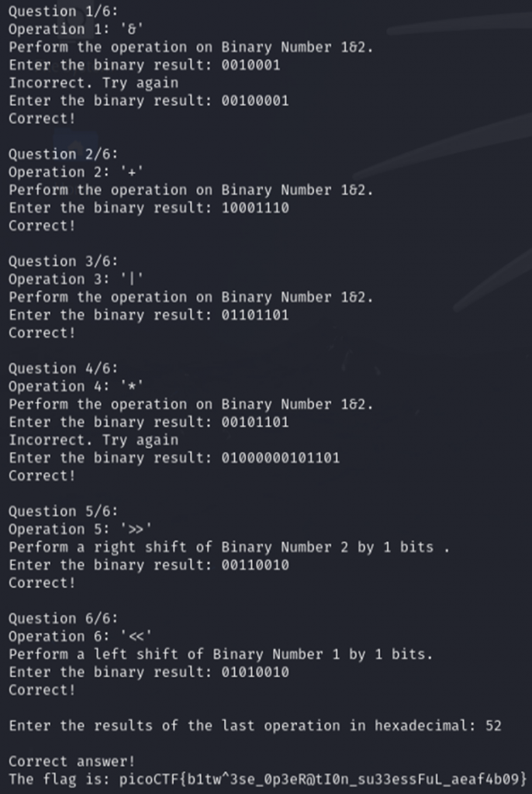The width and height of the screenshot is (532, 794).
Task: Click the binary result 10001110
Action: click(x=255, y=208)
